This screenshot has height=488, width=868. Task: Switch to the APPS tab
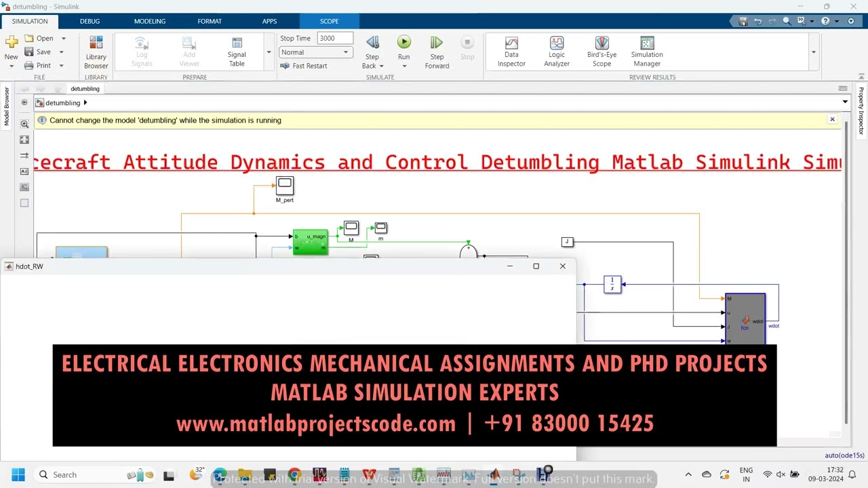pos(269,21)
